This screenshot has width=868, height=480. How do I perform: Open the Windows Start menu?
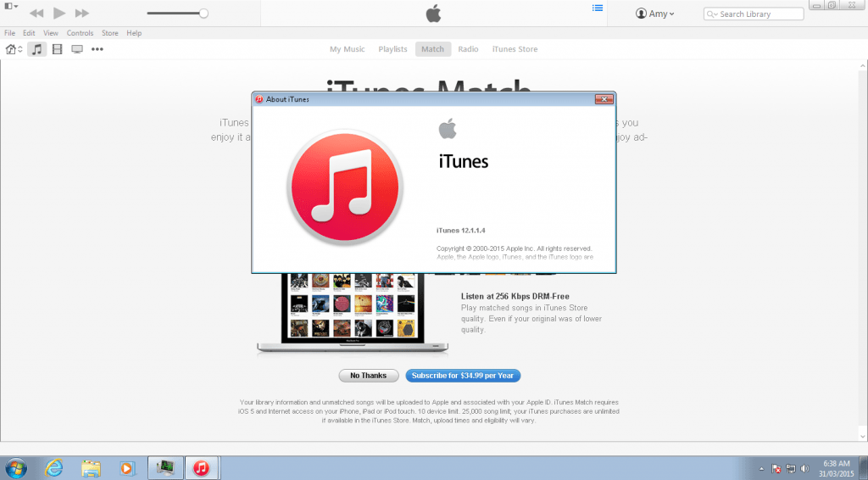(x=15, y=468)
